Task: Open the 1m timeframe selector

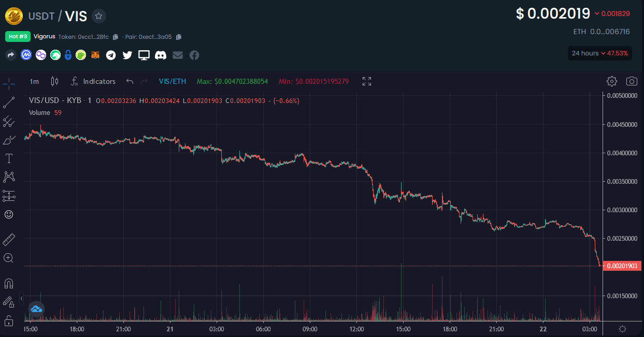Action: [34, 81]
